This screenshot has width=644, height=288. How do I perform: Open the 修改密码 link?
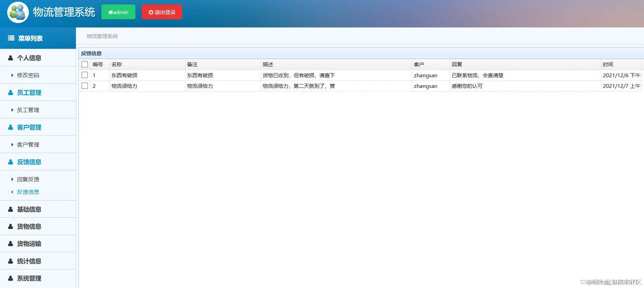(28, 75)
